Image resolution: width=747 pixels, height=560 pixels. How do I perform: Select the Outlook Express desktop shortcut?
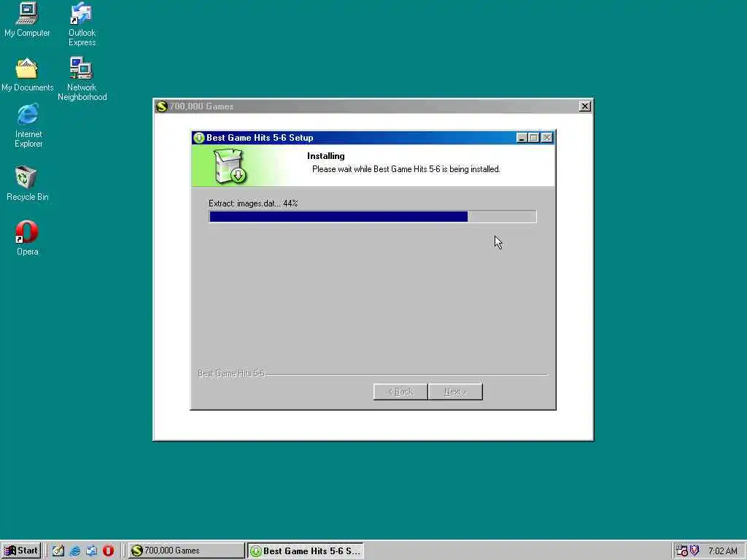(82, 24)
